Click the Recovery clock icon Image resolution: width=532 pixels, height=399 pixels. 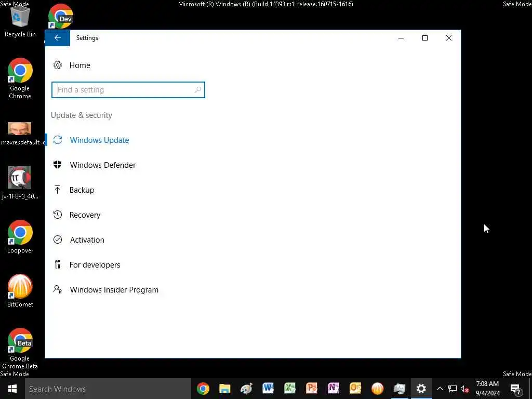coord(58,215)
